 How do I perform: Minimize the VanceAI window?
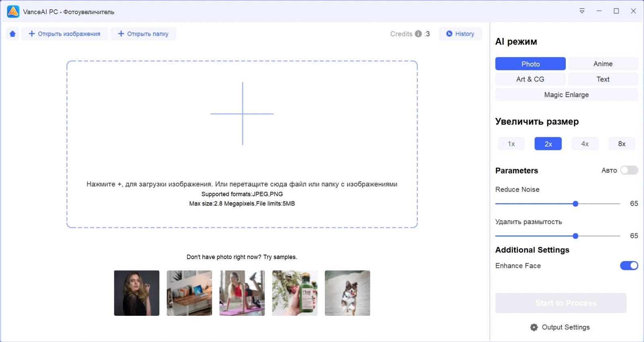click(x=599, y=11)
